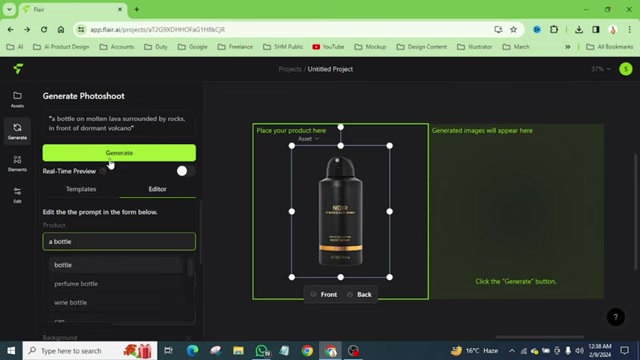Click the Real-Time Preview info icon
The image size is (640, 360).
102,171
